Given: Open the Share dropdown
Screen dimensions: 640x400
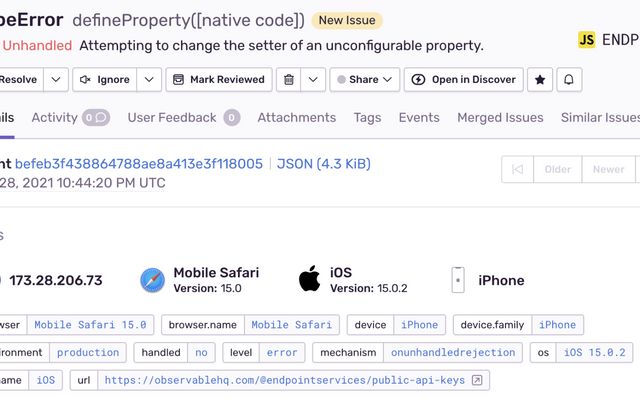Looking at the screenshot, I should pyautogui.click(x=364, y=80).
